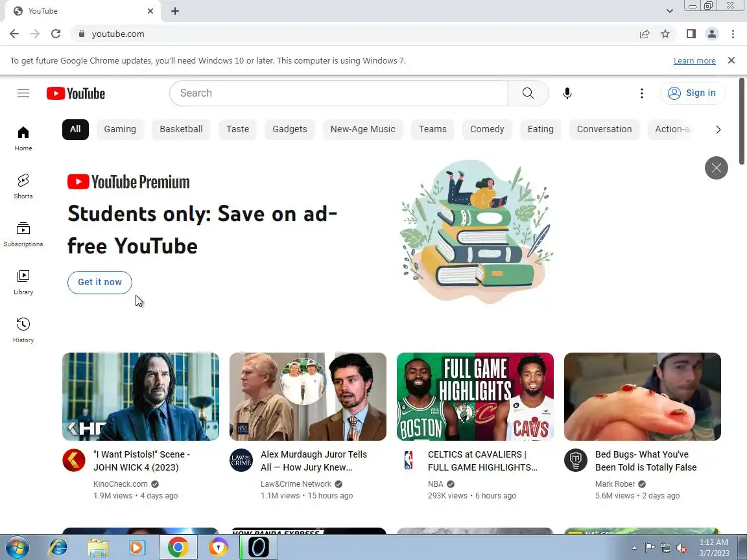Image resolution: width=747 pixels, height=560 pixels.
Task: Bookmark this page with star icon
Action: pyautogui.click(x=665, y=34)
